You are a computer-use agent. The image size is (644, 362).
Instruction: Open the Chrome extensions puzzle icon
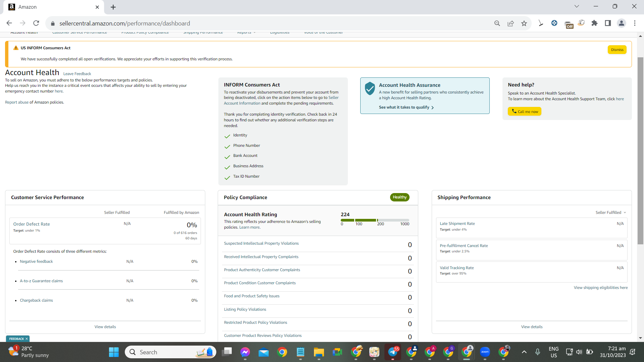click(594, 23)
